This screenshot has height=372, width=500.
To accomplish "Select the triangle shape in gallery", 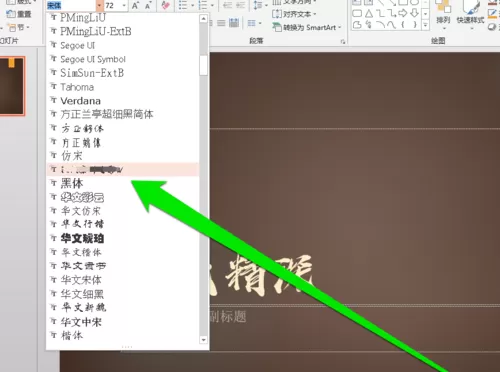I will click(x=368, y=13).
